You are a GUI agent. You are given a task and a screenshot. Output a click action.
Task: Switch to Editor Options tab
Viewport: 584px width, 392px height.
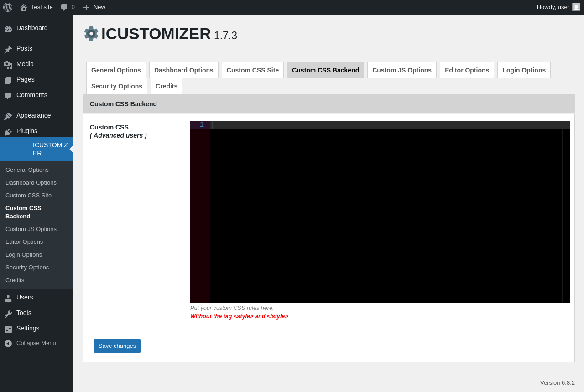467,70
